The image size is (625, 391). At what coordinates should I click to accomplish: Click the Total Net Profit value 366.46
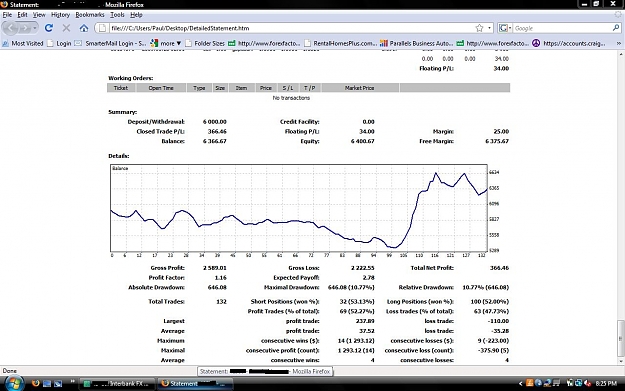click(x=499, y=268)
